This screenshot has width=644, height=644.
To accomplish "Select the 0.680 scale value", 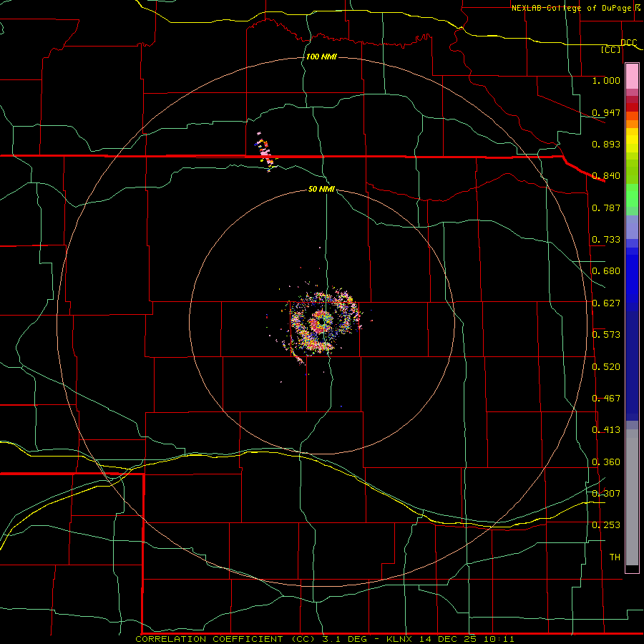I will (606, 271).
